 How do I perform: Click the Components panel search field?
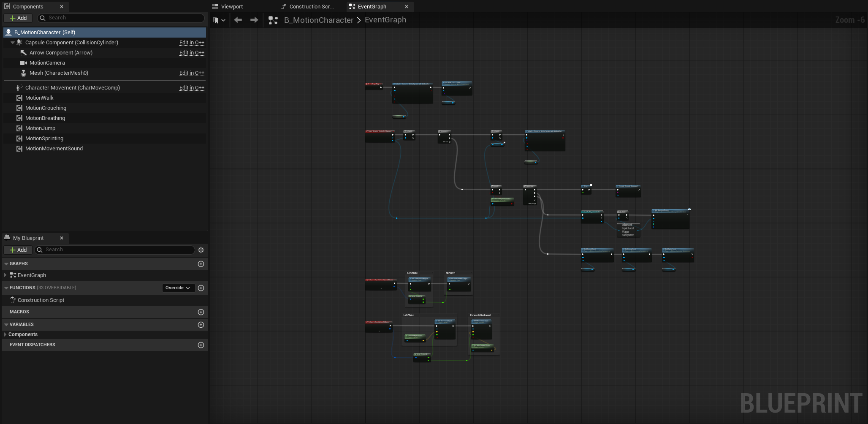click(122, 18)
